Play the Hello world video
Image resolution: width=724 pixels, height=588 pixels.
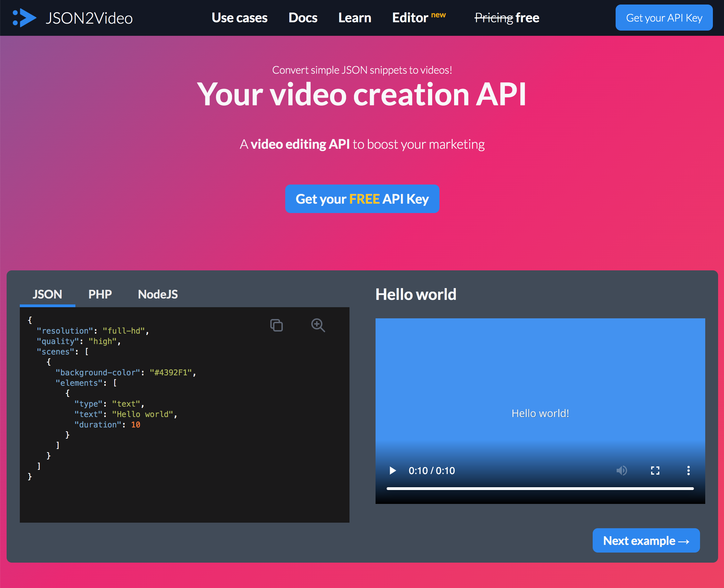tap(393, 471)
